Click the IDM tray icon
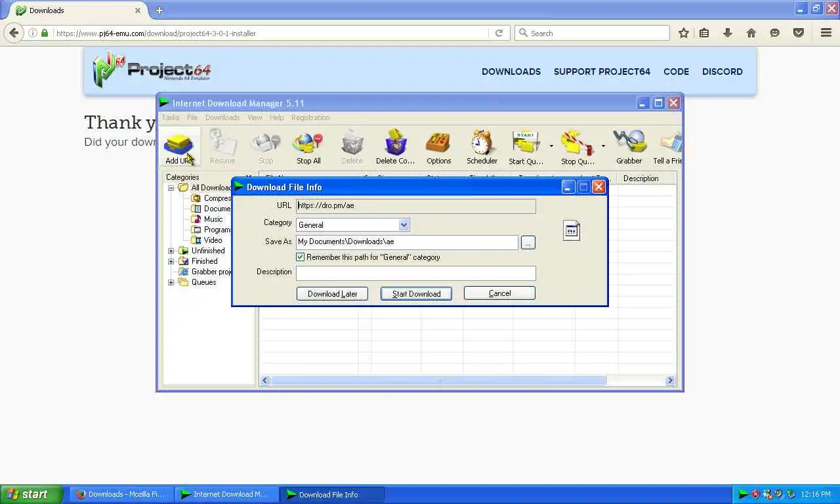This screenshot has height=504, width=840. click(743, 494)
